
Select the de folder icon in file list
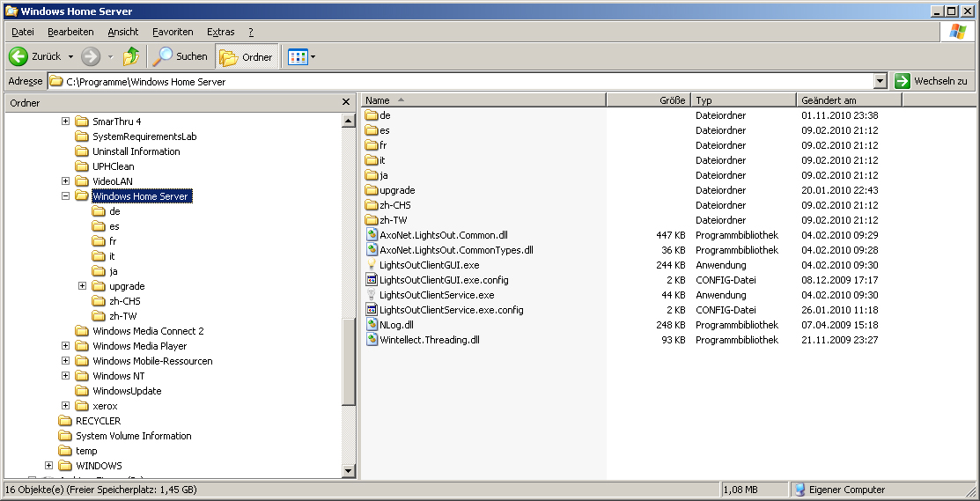pos(372,115)
